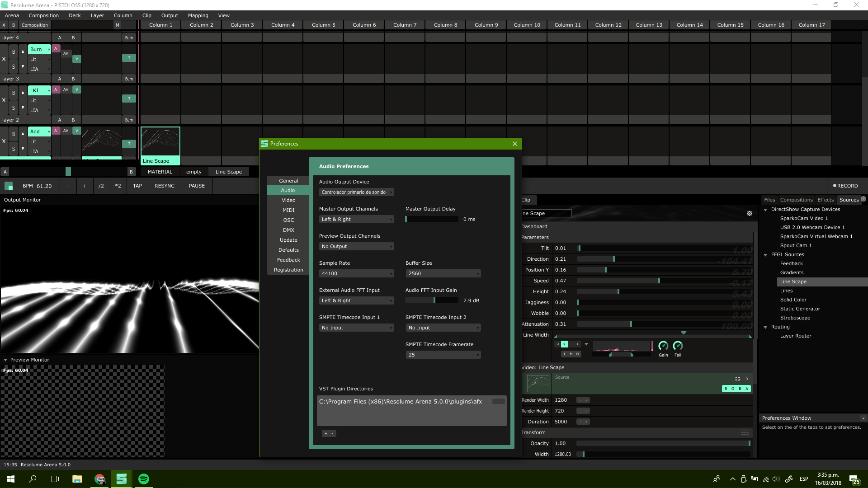Click the Line Scape source thumbnail preview
Image resolution: width=868 pixels, height=488 pixels.
(x=538, y=384)
